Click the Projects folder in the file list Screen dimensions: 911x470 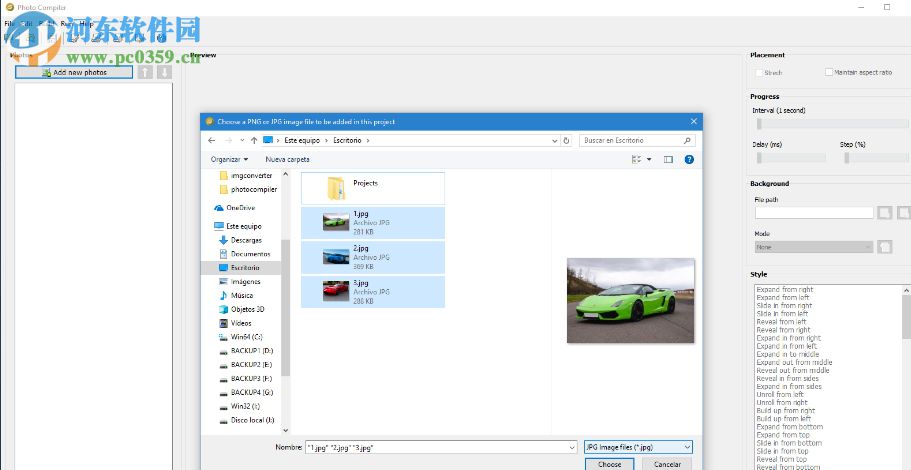coord(372,188)
